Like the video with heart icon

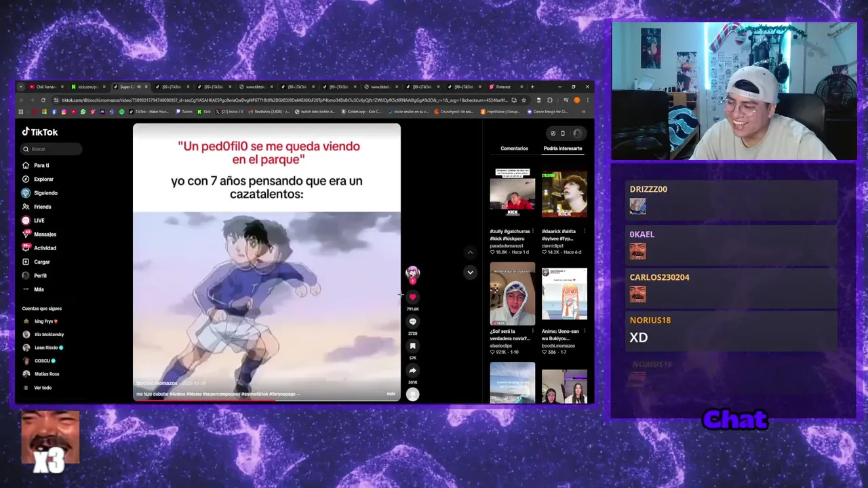(x=412, y=297)
